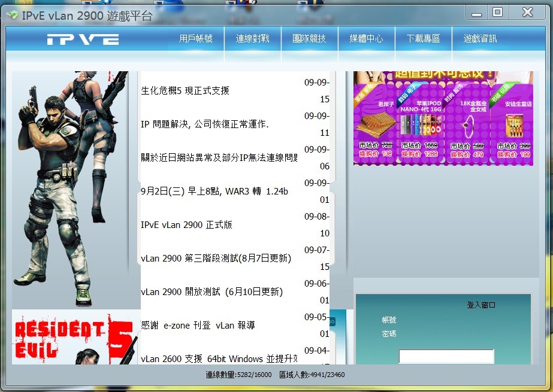Click the date 09-09-15 of first news
The image size is (553, 392).
[x=317, y=90]
